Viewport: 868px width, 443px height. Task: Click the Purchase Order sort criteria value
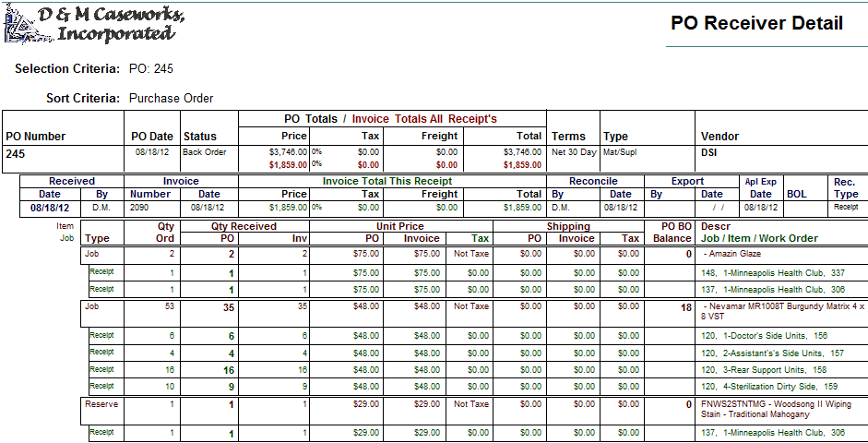171,98
